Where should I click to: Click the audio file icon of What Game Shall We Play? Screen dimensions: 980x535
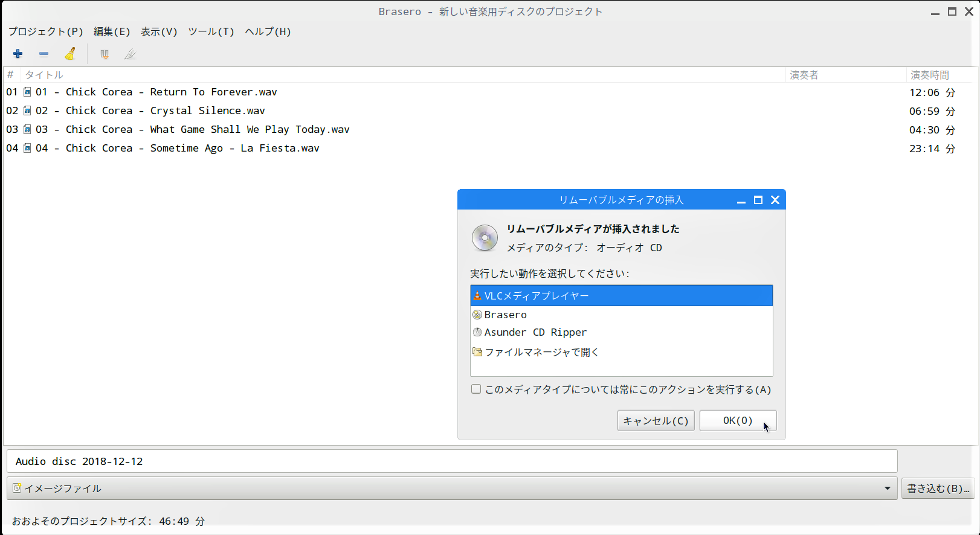[27, 129]
